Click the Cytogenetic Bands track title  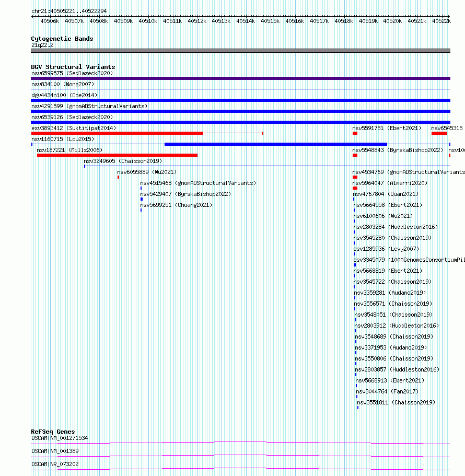point(62,39)
